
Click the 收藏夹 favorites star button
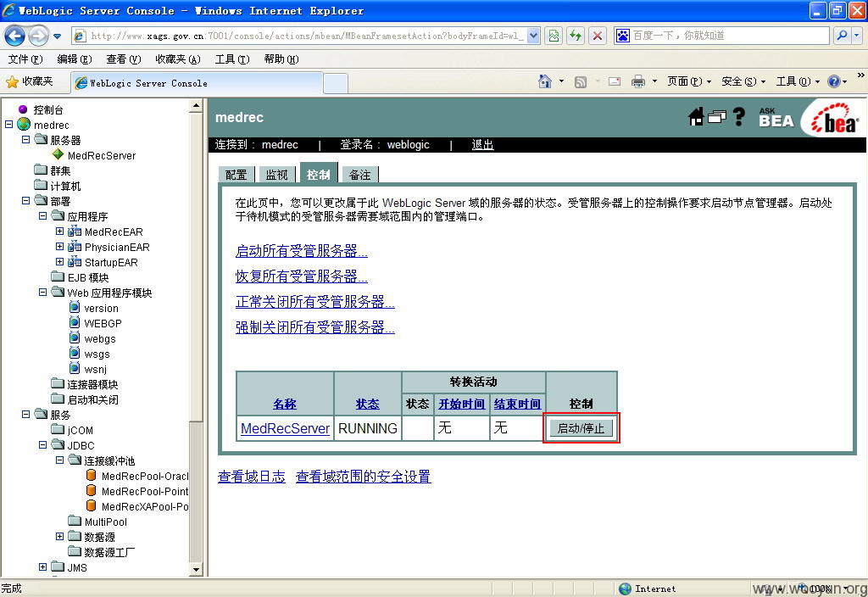(30, 82)
